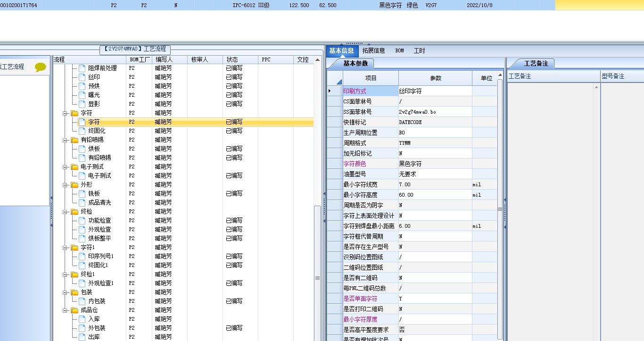This screenshot has height=341, width=644.
Task: Click the 字符颜色 parameter label
Action: click(x=371, y=164)
